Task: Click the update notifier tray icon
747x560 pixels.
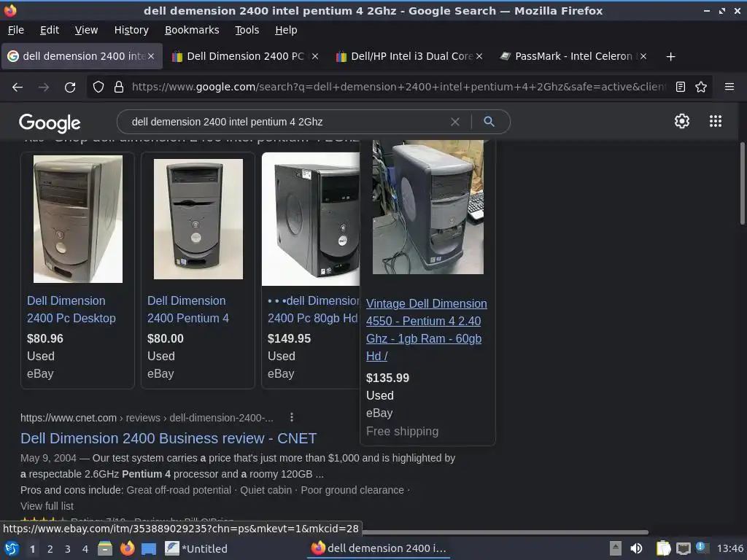Action: tap(701, 548)
